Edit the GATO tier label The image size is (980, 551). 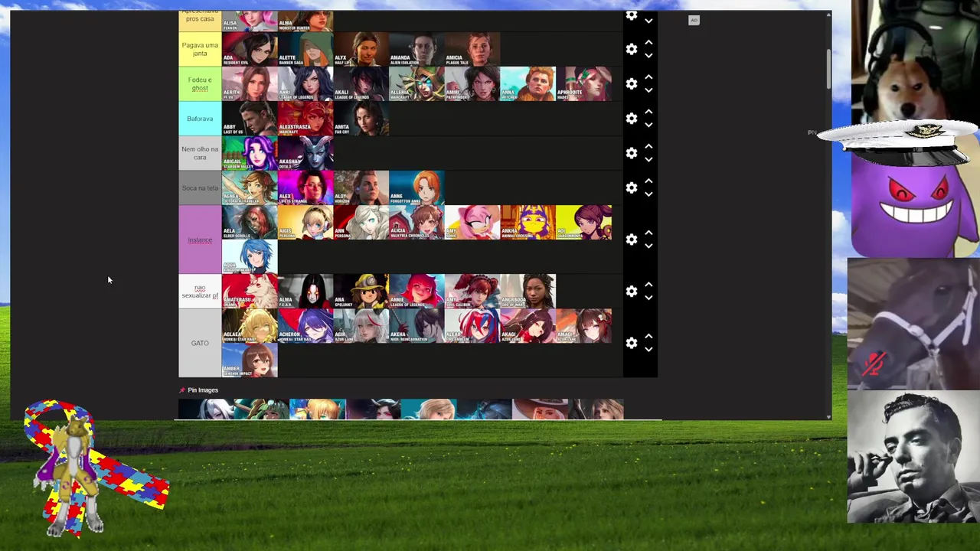point(200,343)
